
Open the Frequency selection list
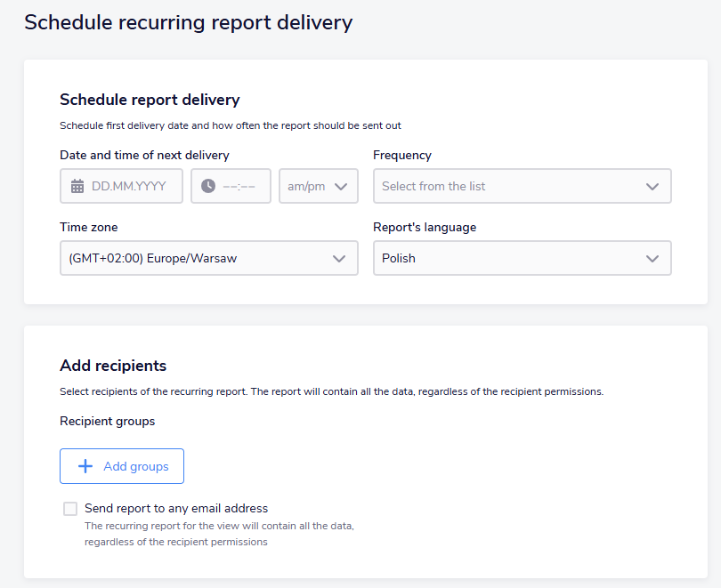click(x=522, y=186)
